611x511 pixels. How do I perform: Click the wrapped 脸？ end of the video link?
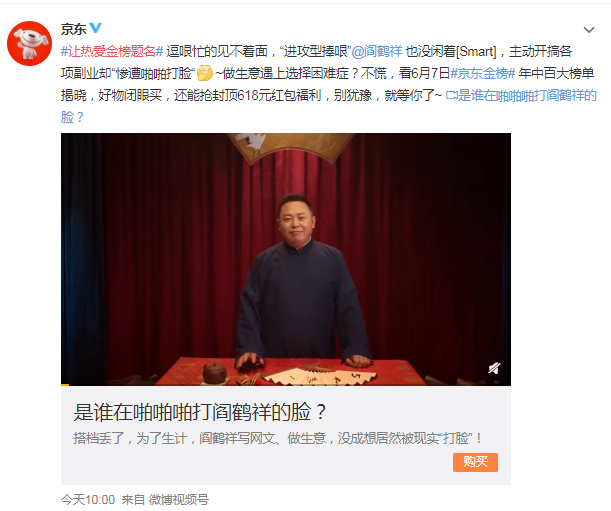(x=72, y=117)
